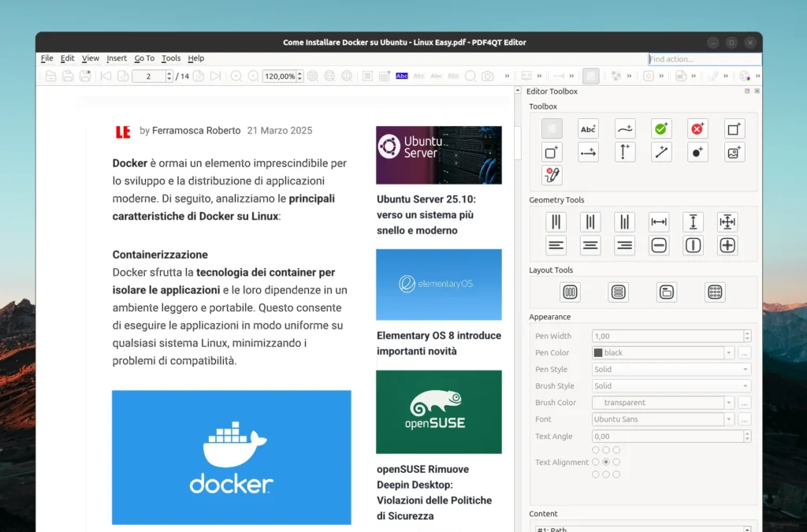The image size is (807, 532).
Task: Open the Pen Style dropdown
Action: click(x=671, y=369)
